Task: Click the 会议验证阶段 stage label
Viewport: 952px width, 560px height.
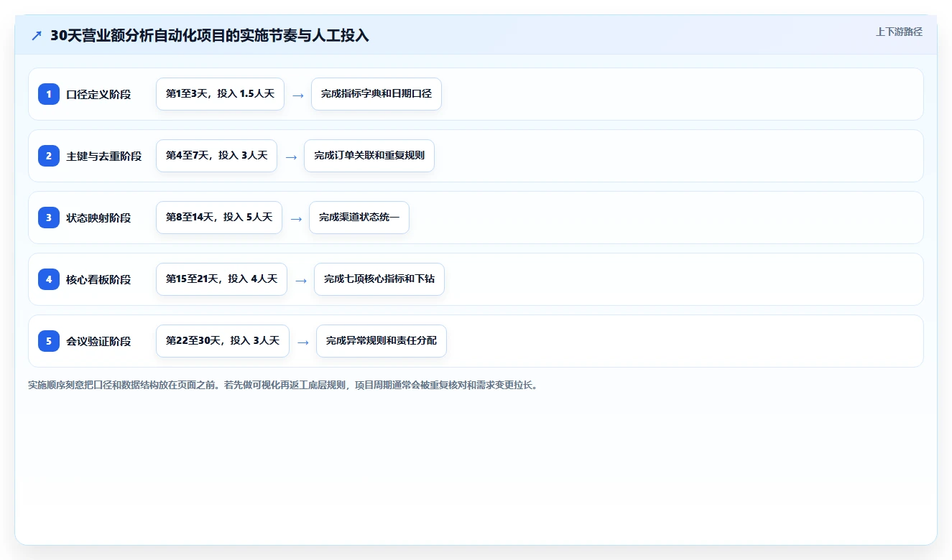Action: coord(98,341)
